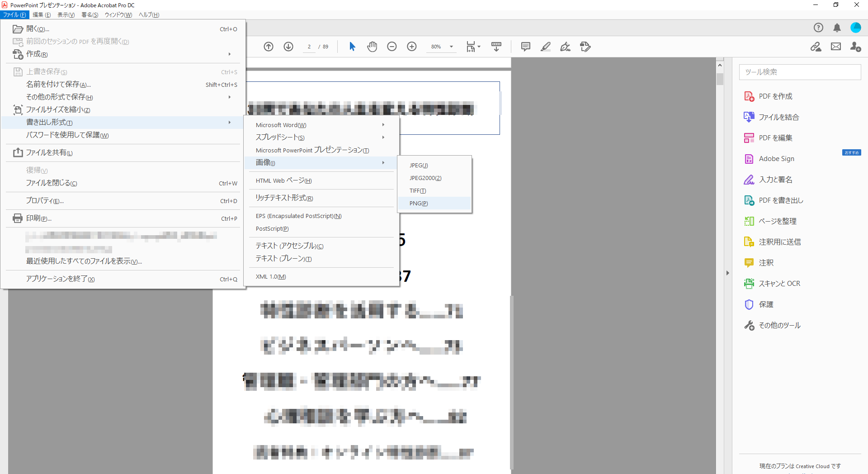Activate the Hand pan tool
Screen dimensions: 868x474
click(x=372, y=47)
